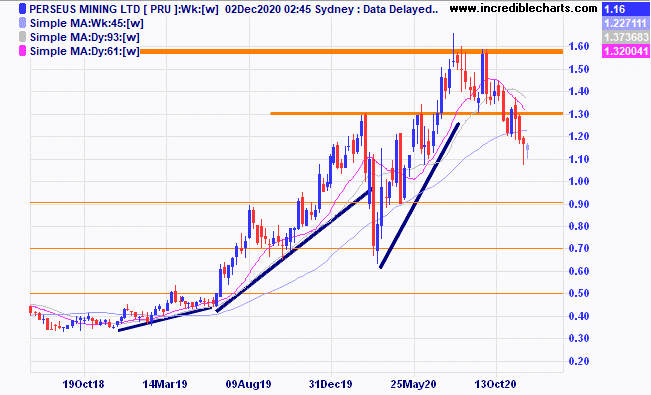Click the 13Oct20 date axis label
The height and width of the screenshot is (395, 651).
495,384
